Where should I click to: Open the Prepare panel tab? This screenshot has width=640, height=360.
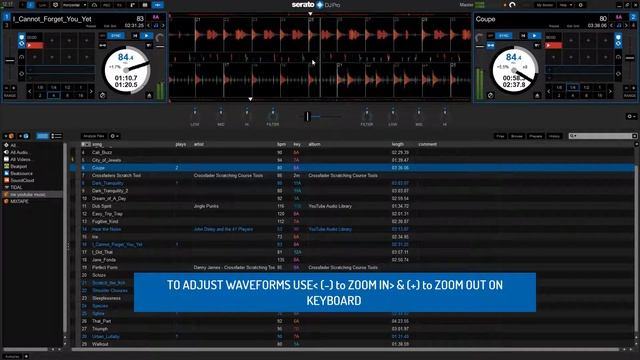coord(536,136)
